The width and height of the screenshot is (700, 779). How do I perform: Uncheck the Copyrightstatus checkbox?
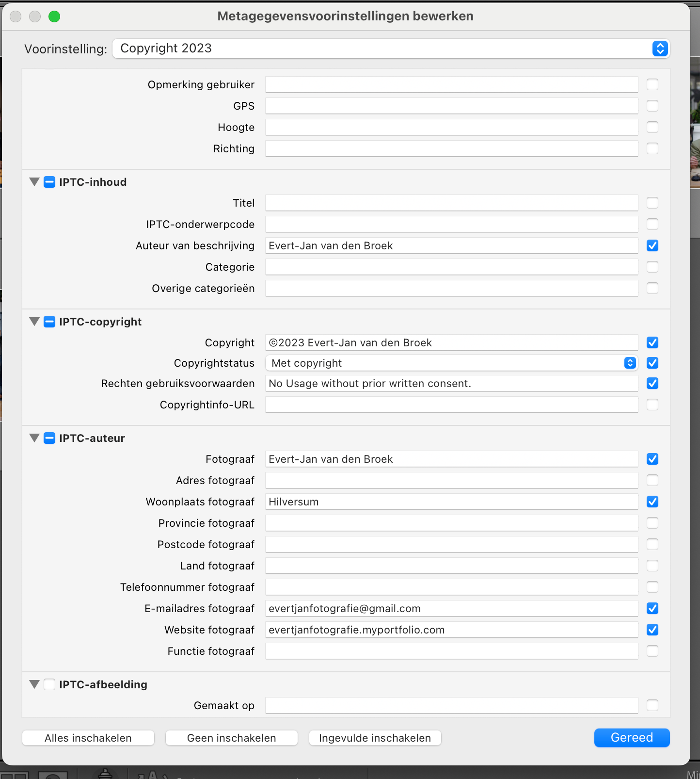tap(652, 363)
